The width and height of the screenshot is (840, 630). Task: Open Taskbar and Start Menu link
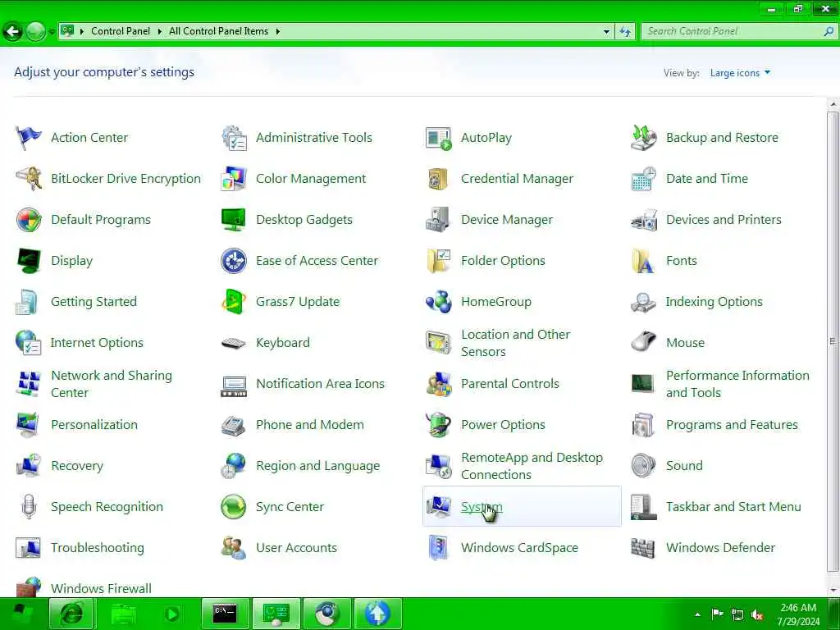point(733,507)
